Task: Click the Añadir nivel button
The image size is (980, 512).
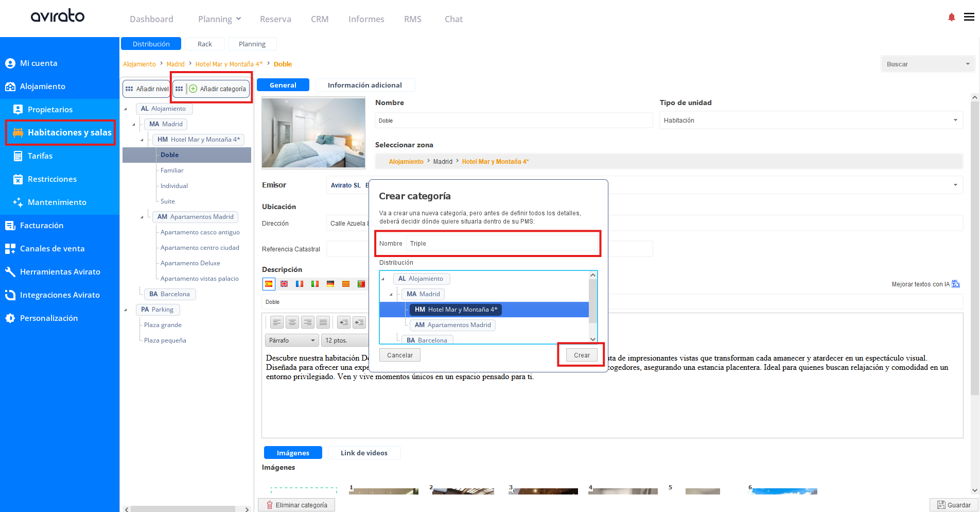Action: click(x=147, y=89)
